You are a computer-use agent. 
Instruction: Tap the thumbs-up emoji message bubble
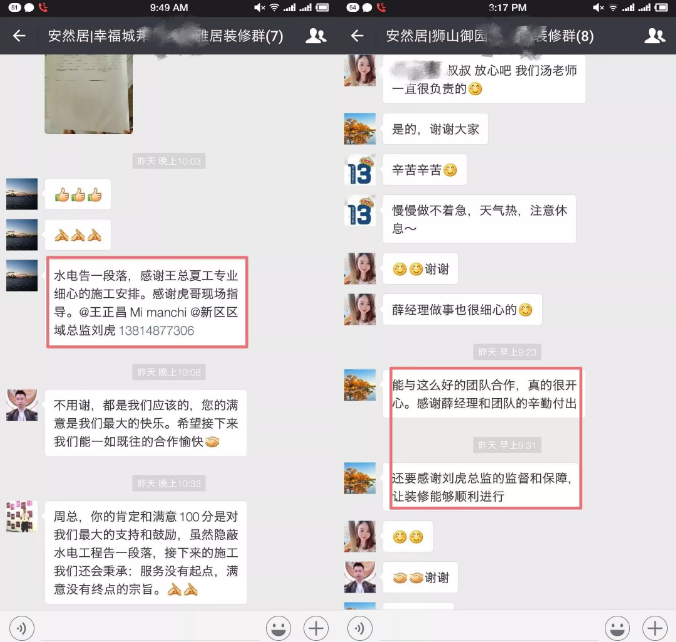[x=78, y=194]
